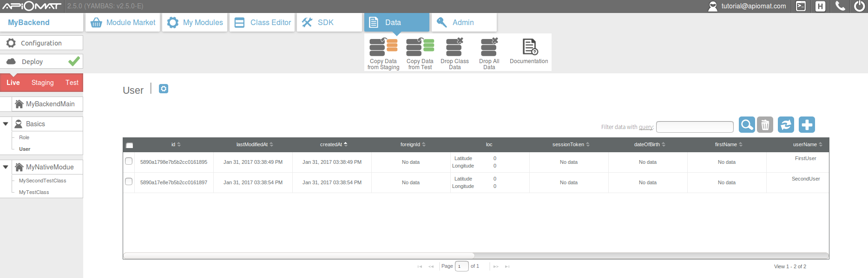Select MySecondTestClass in sidebar
The height and width of the screenshot is (278, 868).
(x=42, y=181)
